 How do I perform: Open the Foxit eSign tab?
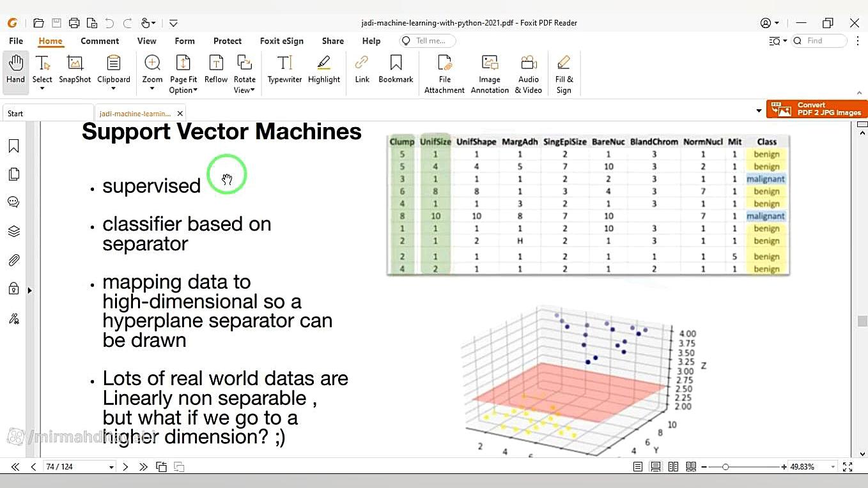coord(282,41)
